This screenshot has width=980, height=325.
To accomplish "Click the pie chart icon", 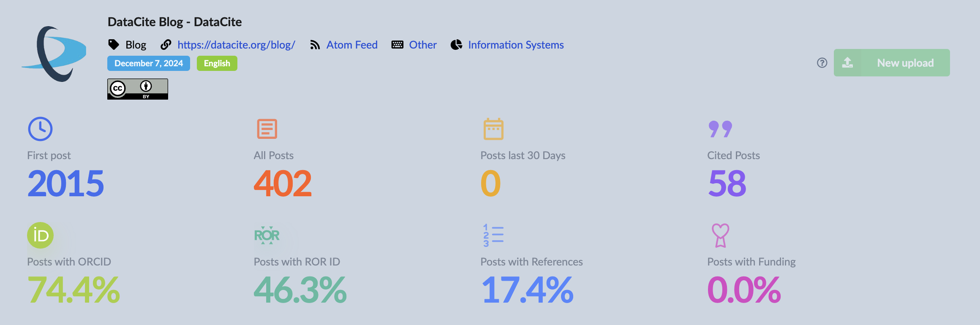I will tap(456, 45).
